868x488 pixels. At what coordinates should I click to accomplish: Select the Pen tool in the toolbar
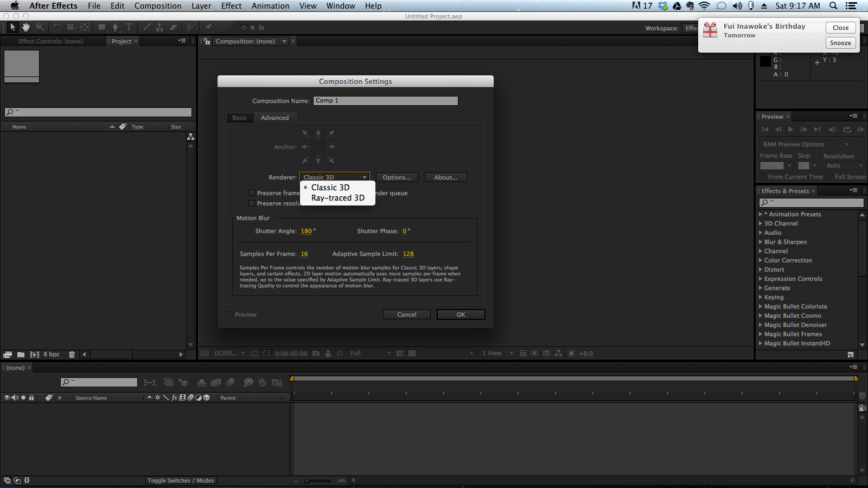click(115, 27)
